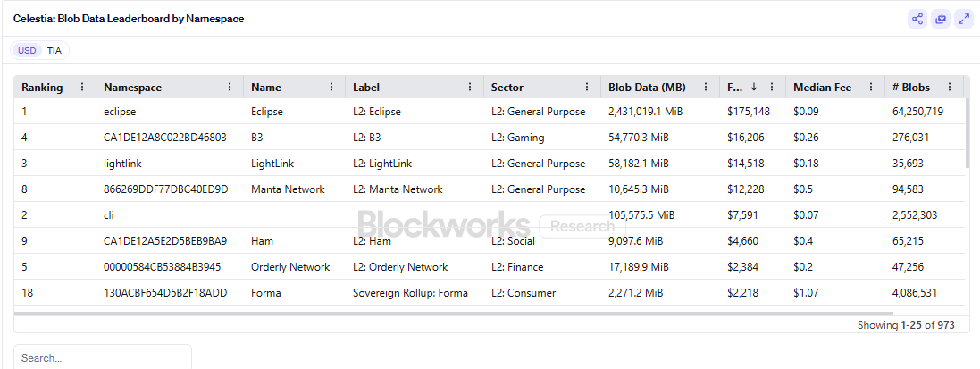Open the Label column menu
This screenshot has width=980, height=369.
(x=470, y=88)
